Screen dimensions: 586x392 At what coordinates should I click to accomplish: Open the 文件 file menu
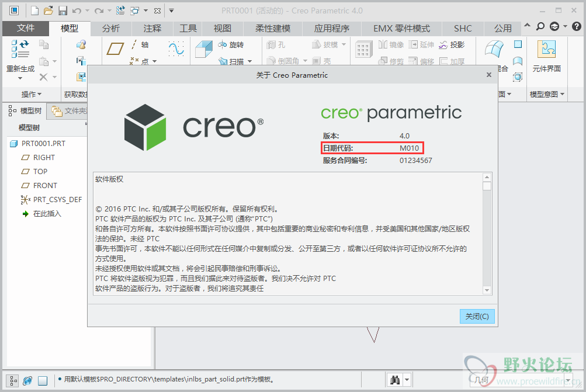point(25,28)
